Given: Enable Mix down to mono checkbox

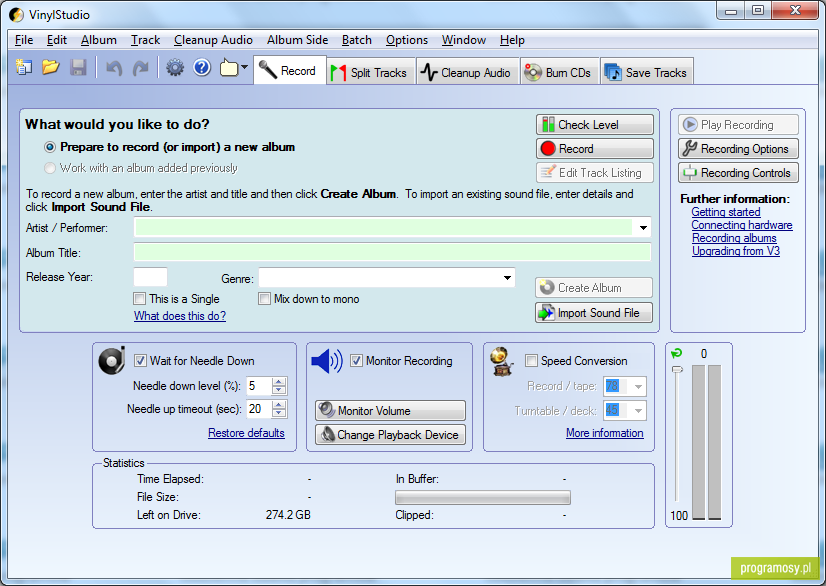Looking at the screenshot, I should pyautogui.click(x=264, y=299).
